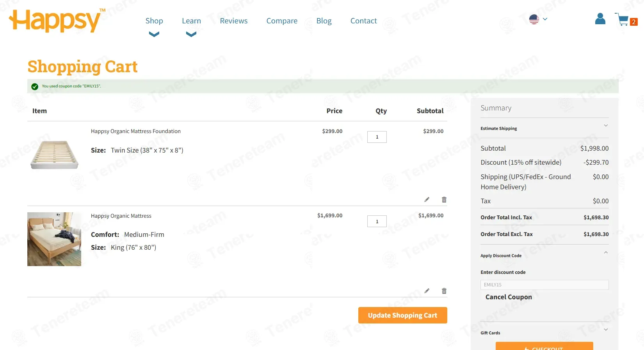
Task: Open the Contact page
Action: 363,21
